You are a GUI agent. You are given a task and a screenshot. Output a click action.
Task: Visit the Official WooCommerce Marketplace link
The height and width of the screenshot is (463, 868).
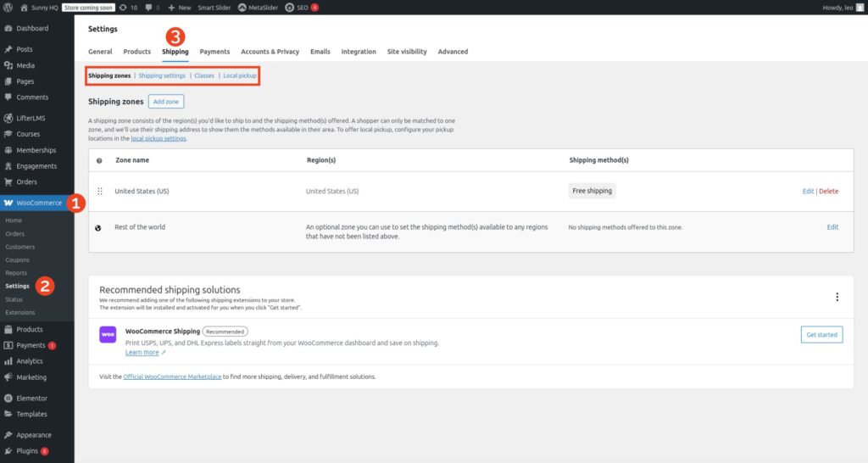(x=172, y=377)
